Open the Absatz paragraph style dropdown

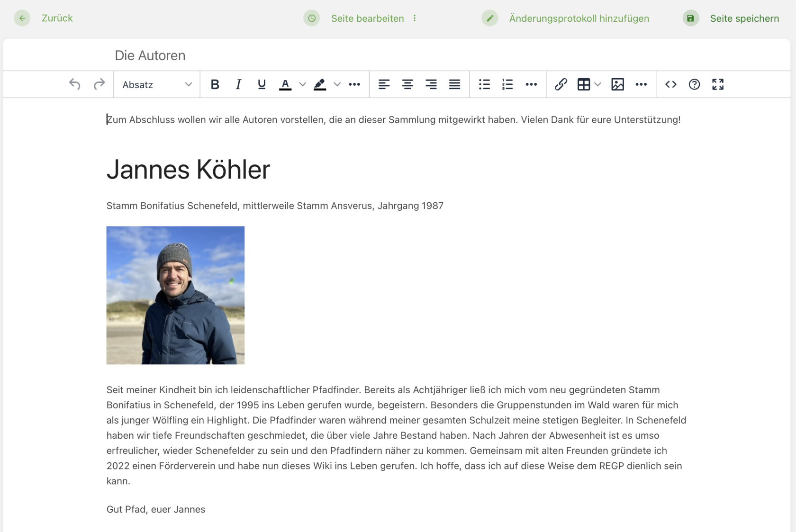(x=156, y=84)
